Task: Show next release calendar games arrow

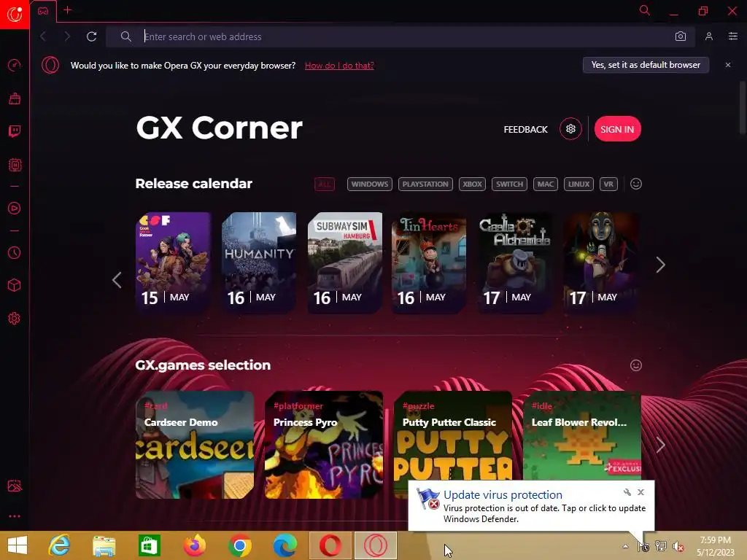Action: tap(660, 265)
